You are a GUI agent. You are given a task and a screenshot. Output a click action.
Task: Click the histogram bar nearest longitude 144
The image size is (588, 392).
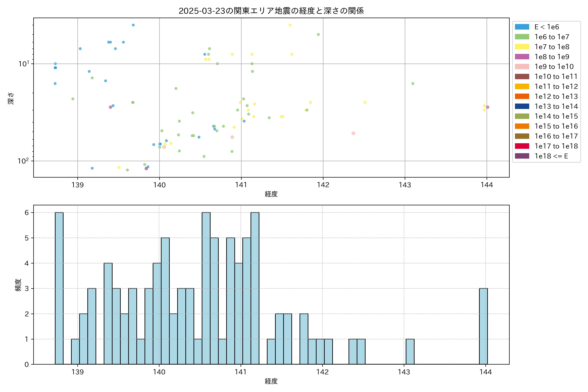(x=483, y=326)
